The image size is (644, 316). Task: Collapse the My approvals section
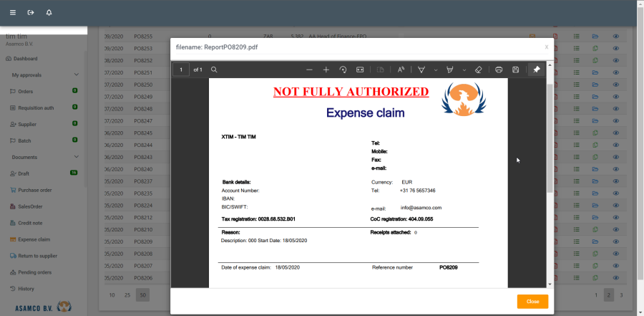[x=76, y=75]
